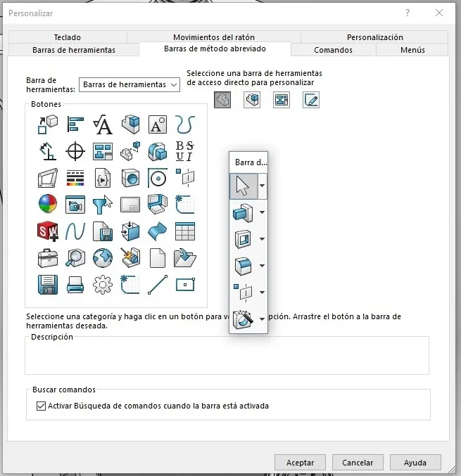Viewport: 461px width, 476px height.
Task: Open the Barras de herramientas dropdown
Action: 130,84
